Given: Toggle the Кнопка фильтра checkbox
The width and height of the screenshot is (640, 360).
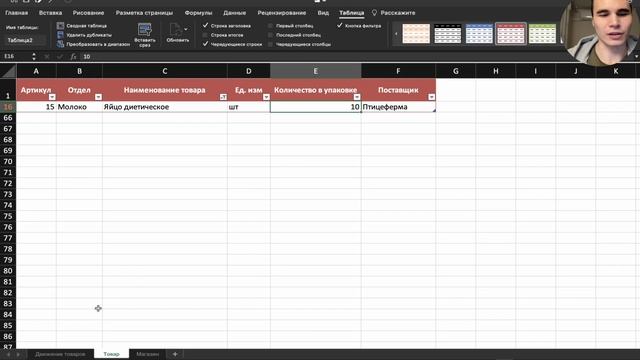Looking at the screenshot, I should pyautogui.click(x=340, y=25).
